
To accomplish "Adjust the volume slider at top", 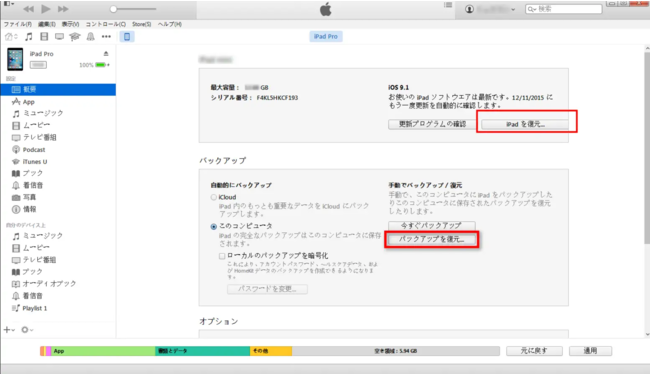I will (133, 9).
